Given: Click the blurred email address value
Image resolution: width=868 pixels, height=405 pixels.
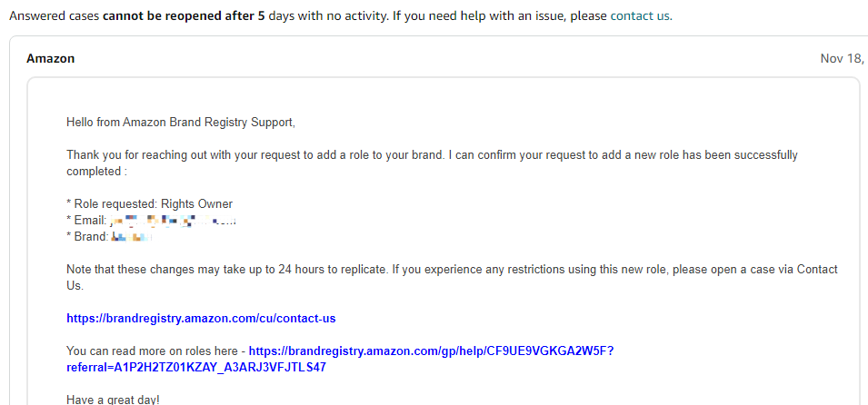Looking at the screenshot, I should coord(174,222).
